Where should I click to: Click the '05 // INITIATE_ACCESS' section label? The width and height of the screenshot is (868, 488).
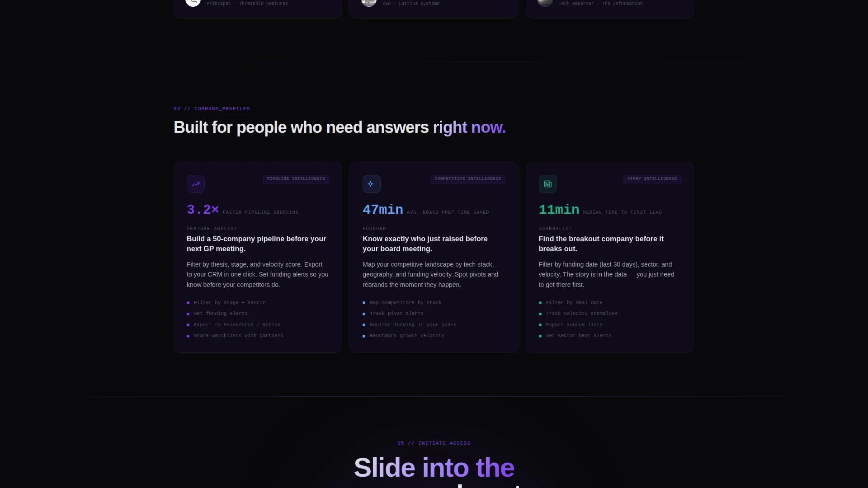434,443
